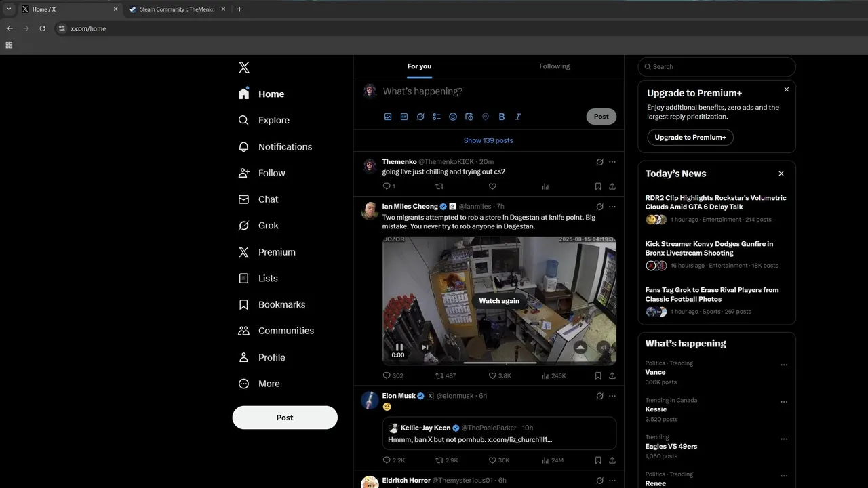Open more options for Vance trend

point(784,365)
